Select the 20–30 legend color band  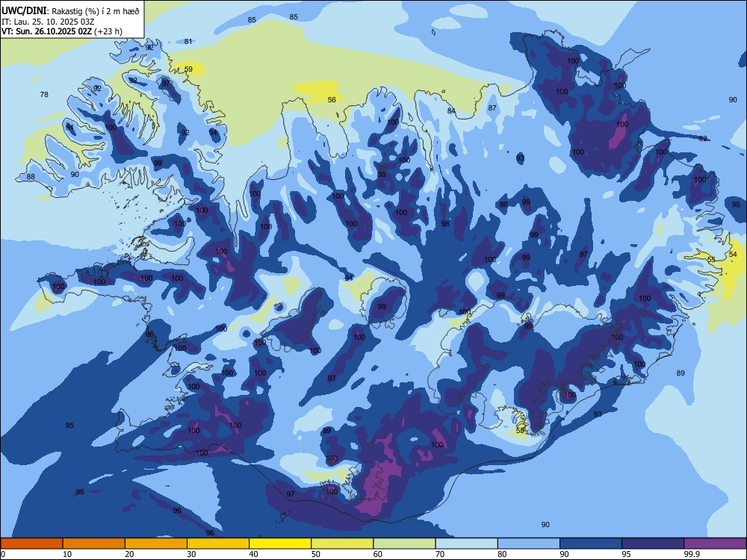point(156,544)
